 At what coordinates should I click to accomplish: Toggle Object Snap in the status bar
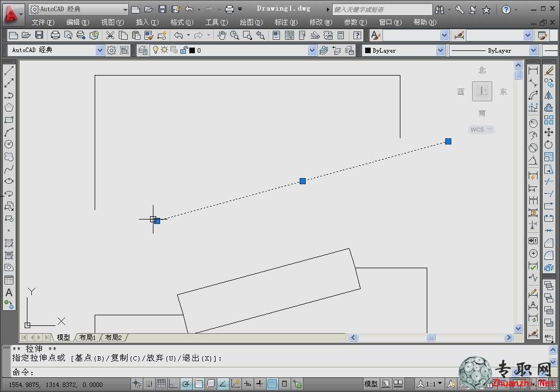[x=198, y=384]
